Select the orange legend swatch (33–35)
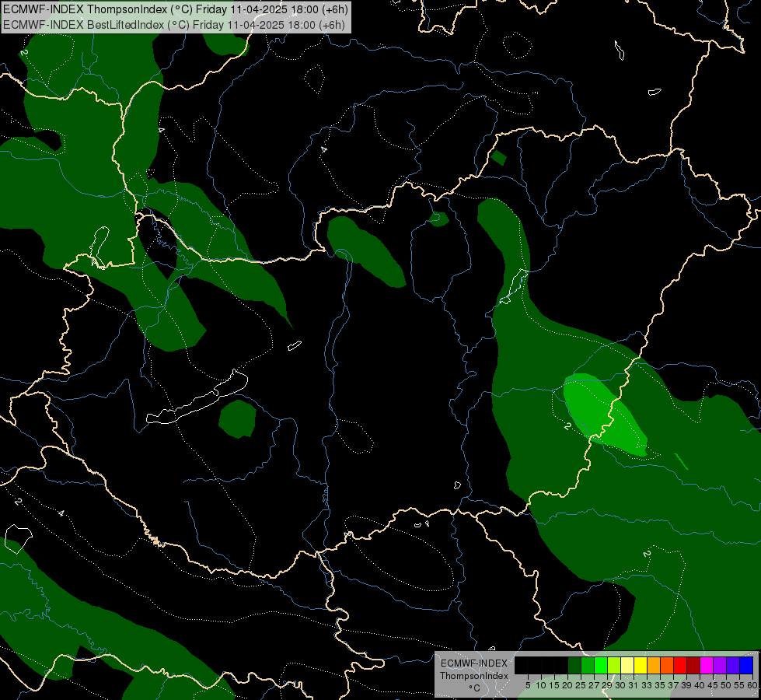761x700 pixels. (x=654, y=665)
